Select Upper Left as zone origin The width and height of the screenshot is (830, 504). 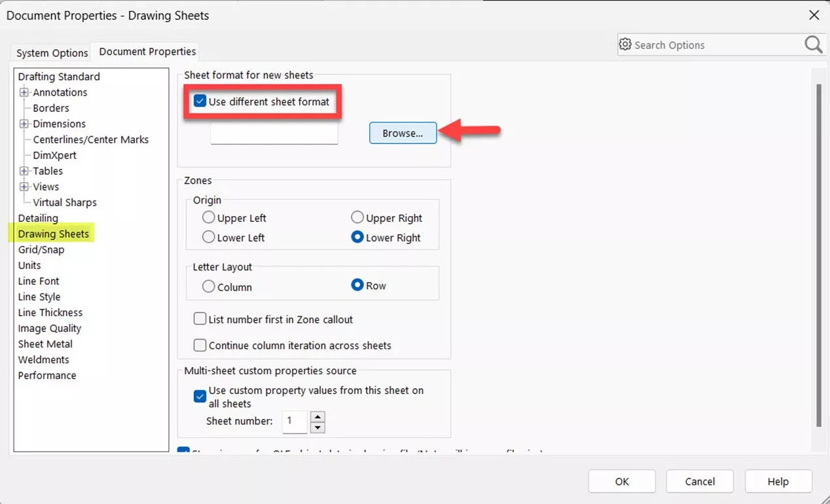click(208, 217)
